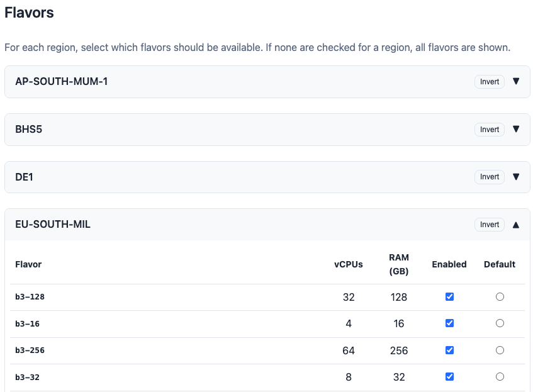Click the BHS5 region title
The height and width of the screenshot is (392, 533).
(29, 129)
